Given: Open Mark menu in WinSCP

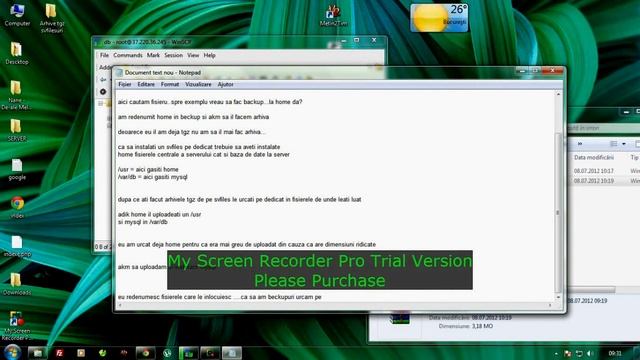Looking at the screenshot, I should click(x=153, y=55).
